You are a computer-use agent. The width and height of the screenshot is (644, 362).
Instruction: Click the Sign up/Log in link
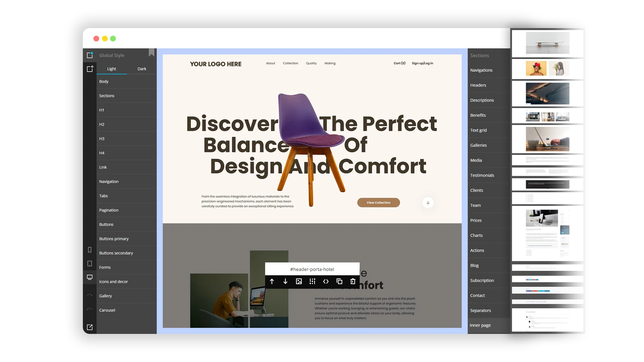point(422,63)
